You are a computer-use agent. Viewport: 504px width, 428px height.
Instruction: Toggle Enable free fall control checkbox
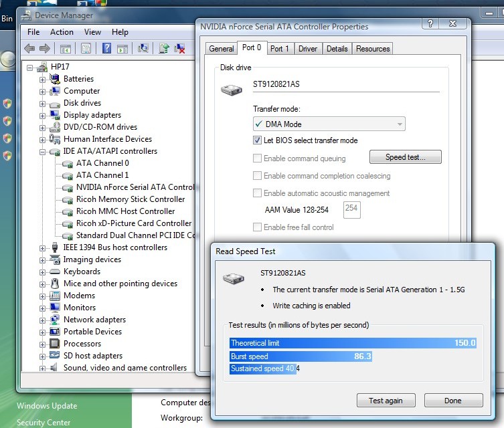tap(257, 227)
